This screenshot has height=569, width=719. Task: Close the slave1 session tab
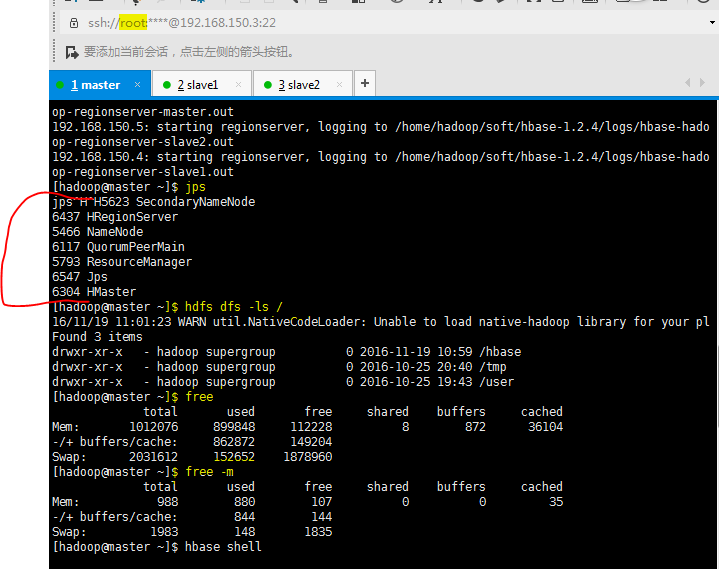(x=238, y=84)
